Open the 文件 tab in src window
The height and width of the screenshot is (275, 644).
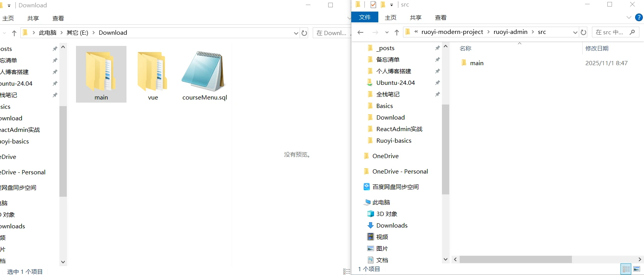click(364, 17)
